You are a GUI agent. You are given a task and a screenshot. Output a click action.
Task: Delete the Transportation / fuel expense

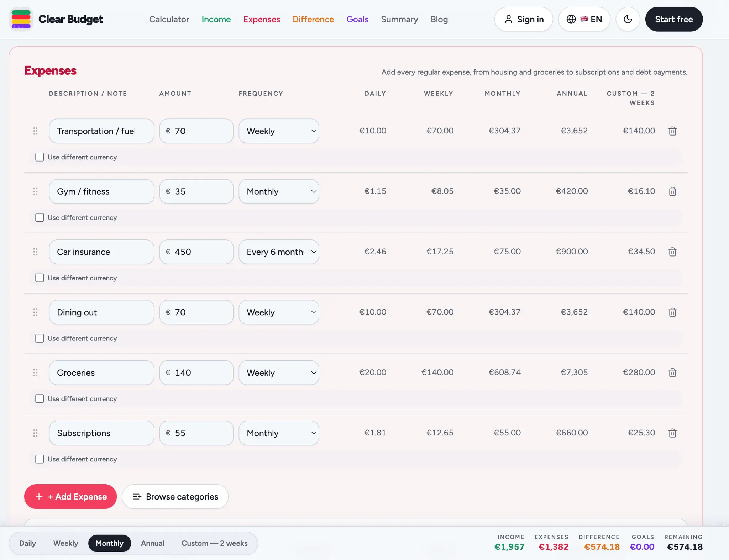tap(672, 131)
